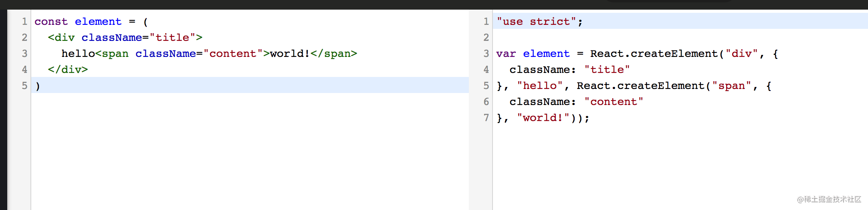Click React.createElement("div" call in output
Screen dimensions: 868x210
pyautogui.click(x=674, y=53)
